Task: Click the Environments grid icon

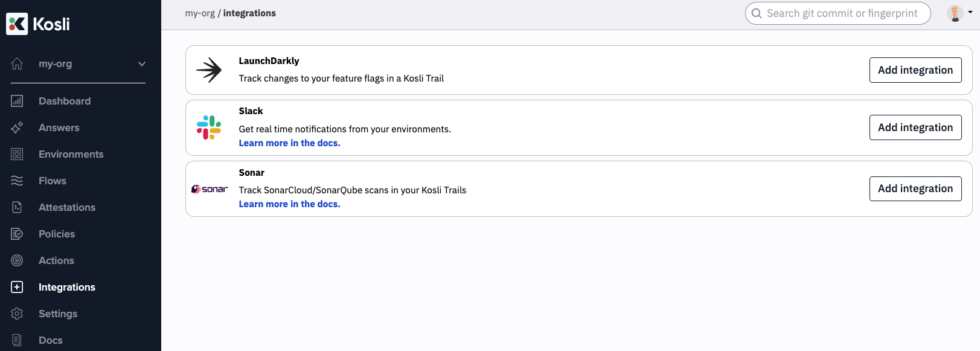Action: click(17, 154)
